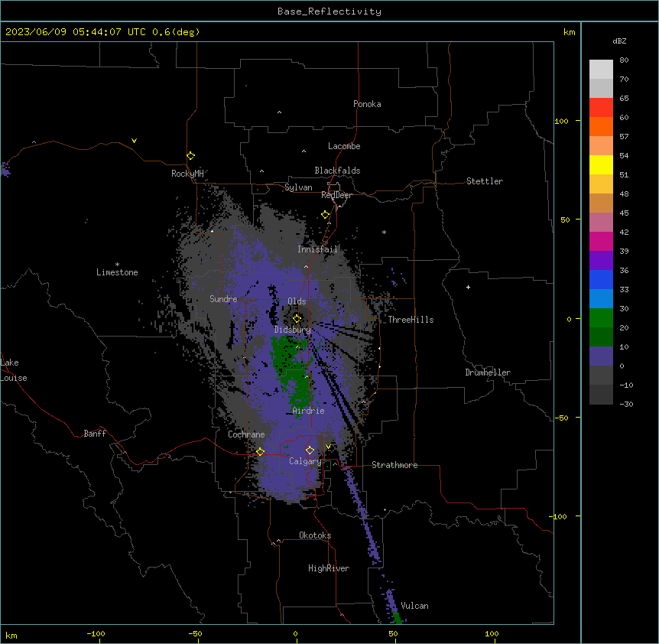The height and width of the screenshot is (644, 659).
Task: Click the Vulcan town label
Action: 414,606
